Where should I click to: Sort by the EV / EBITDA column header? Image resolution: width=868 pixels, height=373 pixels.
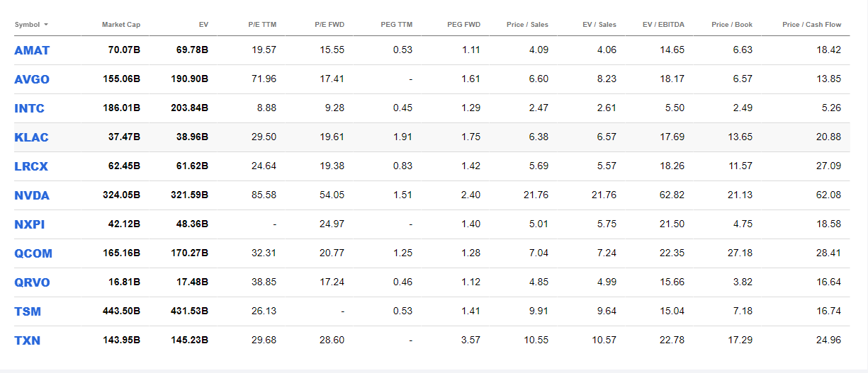663,25
